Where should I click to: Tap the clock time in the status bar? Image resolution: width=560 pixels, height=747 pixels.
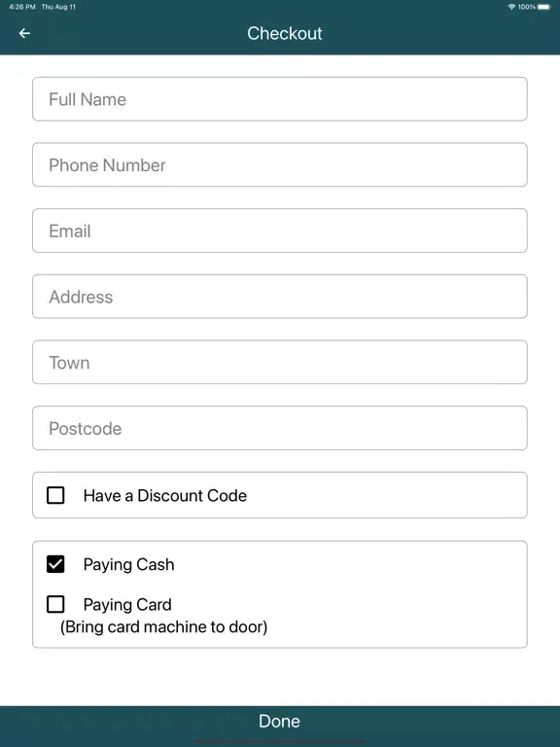point(22,7)
